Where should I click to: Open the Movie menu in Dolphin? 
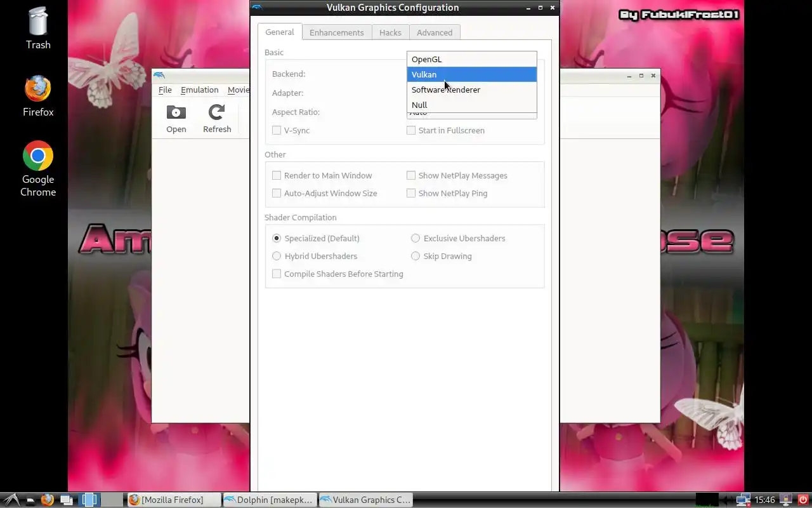tap(239, 90)
